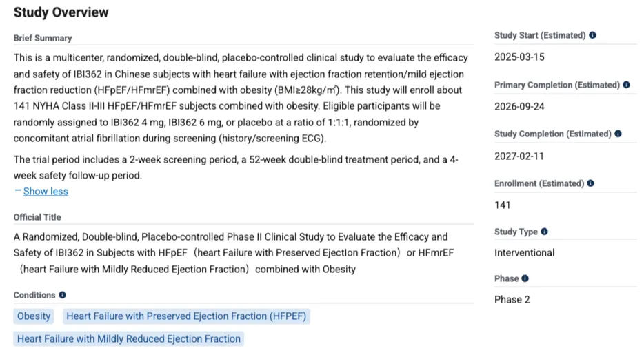The width and height of the screenshot is (644, 355).
Task: Click info icon beside Study Completion (Estimated)
Action: tap(618, 134)
